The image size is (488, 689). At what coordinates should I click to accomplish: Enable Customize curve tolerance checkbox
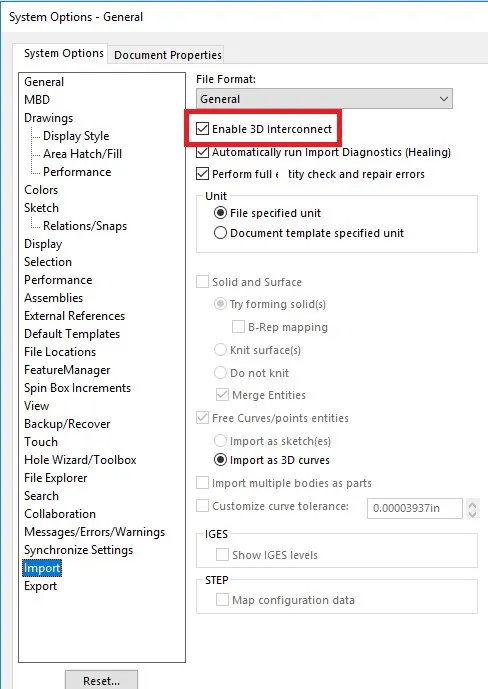(202, 506)
